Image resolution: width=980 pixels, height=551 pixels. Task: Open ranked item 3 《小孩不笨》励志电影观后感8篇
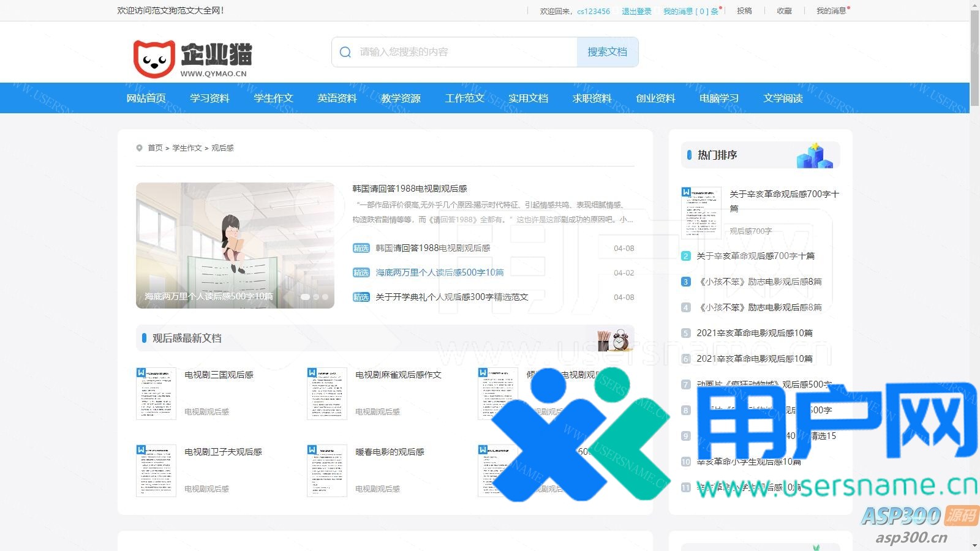[x=759, y=282]
